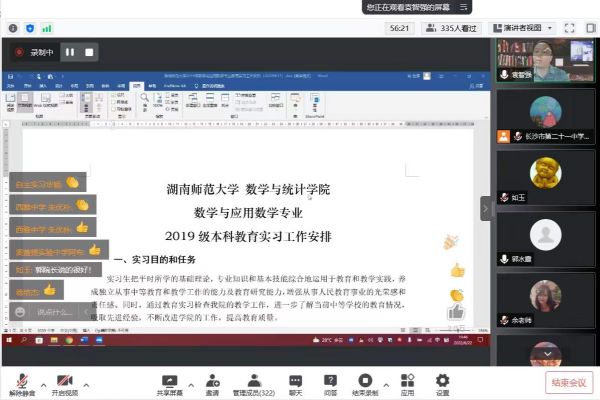Pause the recording with the pause button
The image size is (600, 400).
[70, 51]
